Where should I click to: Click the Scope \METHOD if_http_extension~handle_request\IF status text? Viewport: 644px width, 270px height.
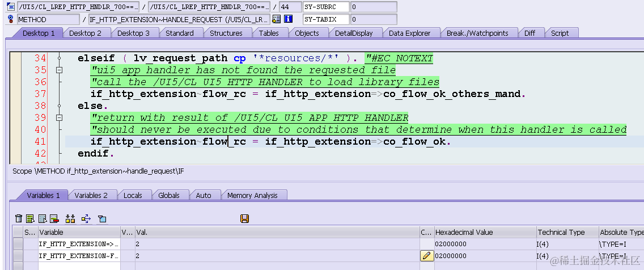tap(98, 171)
